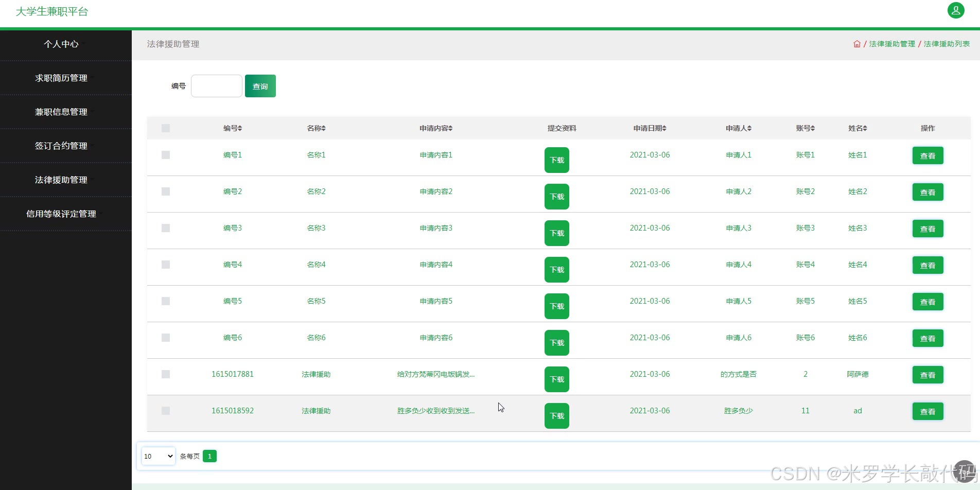Sort by 申请内容 column arrows
This screenshot has height=490, width=980.
click(x=450, y=128)
